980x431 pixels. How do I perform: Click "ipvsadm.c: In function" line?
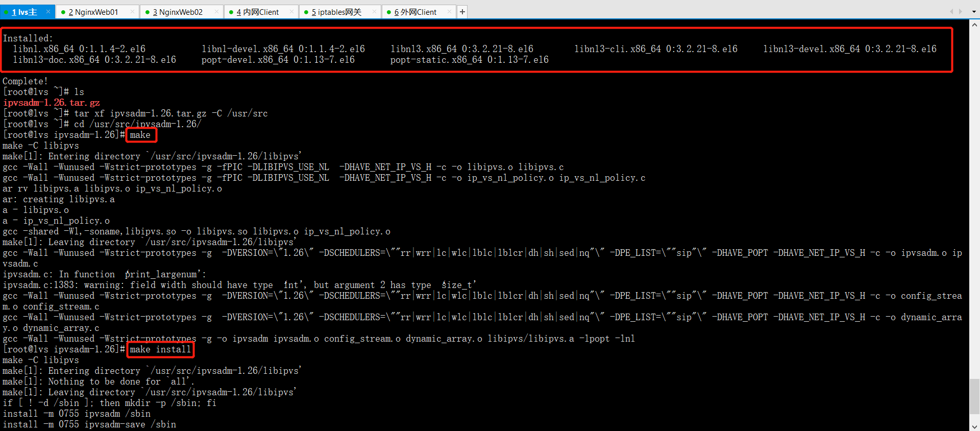(105, 274)
